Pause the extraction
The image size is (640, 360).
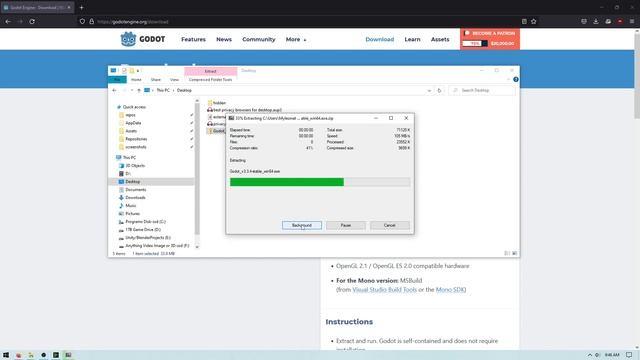pos(346,225)
